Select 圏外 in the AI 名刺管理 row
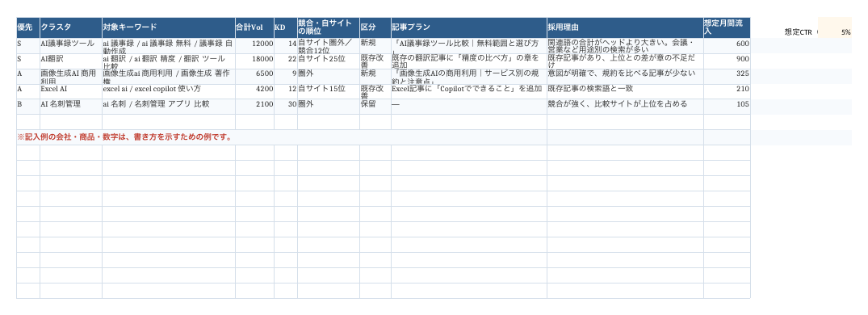Image resolution: width=868 pixels, height=315 pixels. coord(329,107)
